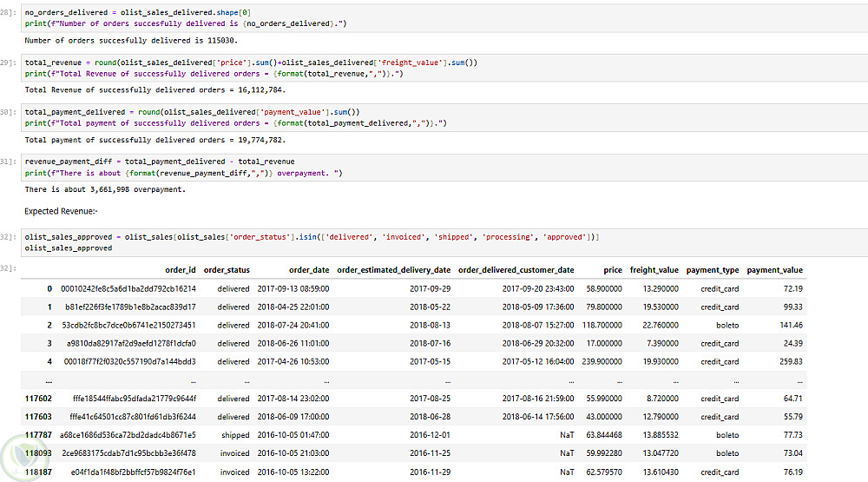Viewport: 868px width, 482px height.
Task: Click estimated delivery date 2018-07-16
Action: pos(431,344)
